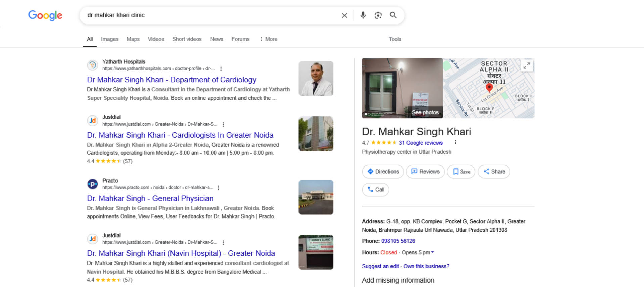Click the phone number 098105 56126
This screenshot has height=287, width=644.
point(398,241)
